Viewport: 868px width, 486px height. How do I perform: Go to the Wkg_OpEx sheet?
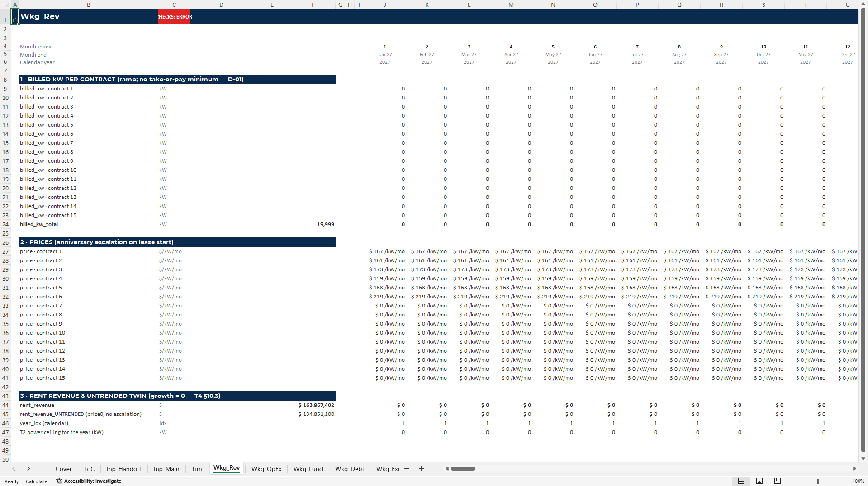coord(266,469)
